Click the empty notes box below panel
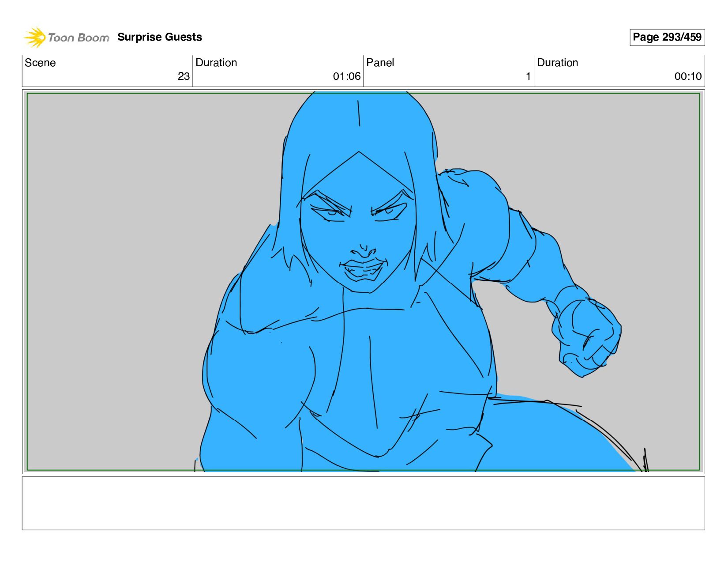The height and width of the screenshot is (563, 728). (363, 503)
